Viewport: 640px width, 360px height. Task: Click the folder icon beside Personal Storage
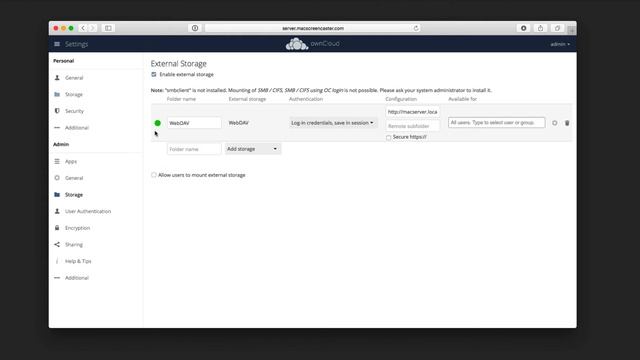click(57, 94)
